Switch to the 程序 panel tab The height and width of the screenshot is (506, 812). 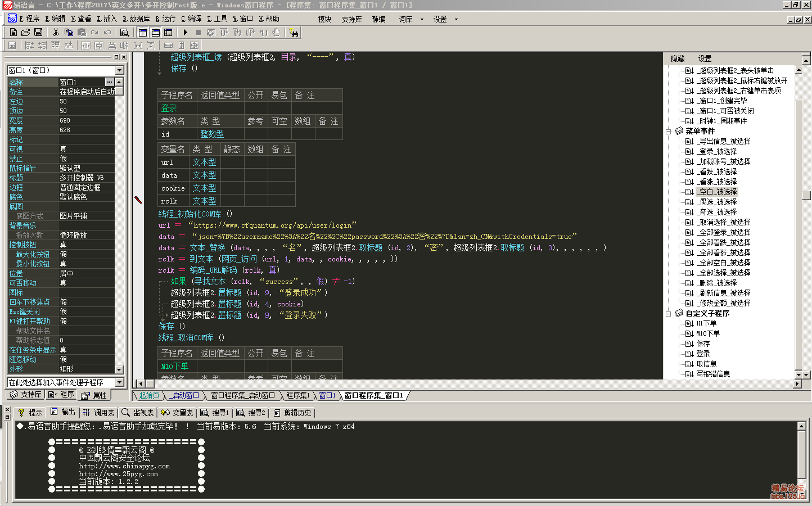tap(61, 395)
